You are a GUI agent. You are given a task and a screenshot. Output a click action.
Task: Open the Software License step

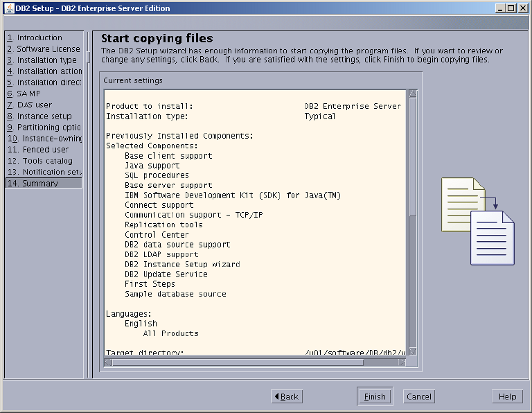pos(44,49)
